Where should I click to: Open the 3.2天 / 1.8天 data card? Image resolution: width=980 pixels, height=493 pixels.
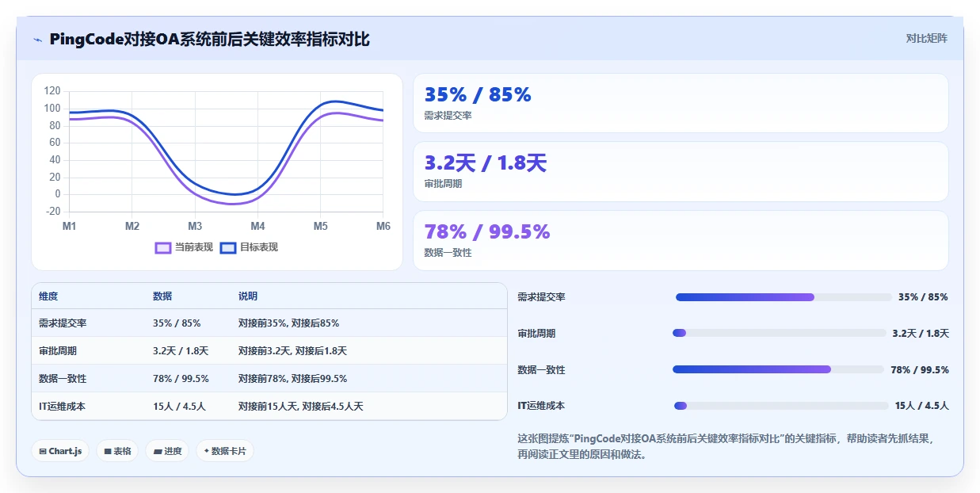click(x=681, y=171)
